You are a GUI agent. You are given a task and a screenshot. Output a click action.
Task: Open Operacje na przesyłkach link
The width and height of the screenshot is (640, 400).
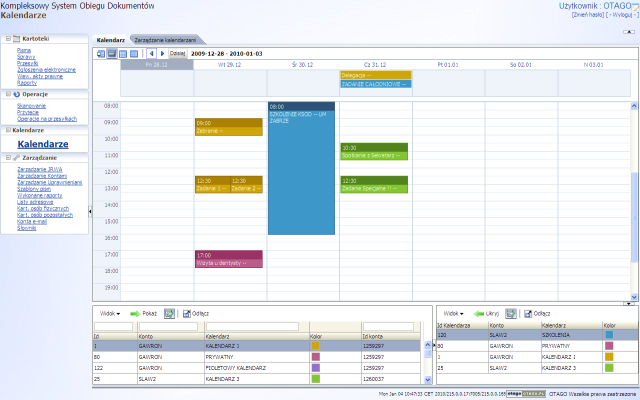(47, 119)
